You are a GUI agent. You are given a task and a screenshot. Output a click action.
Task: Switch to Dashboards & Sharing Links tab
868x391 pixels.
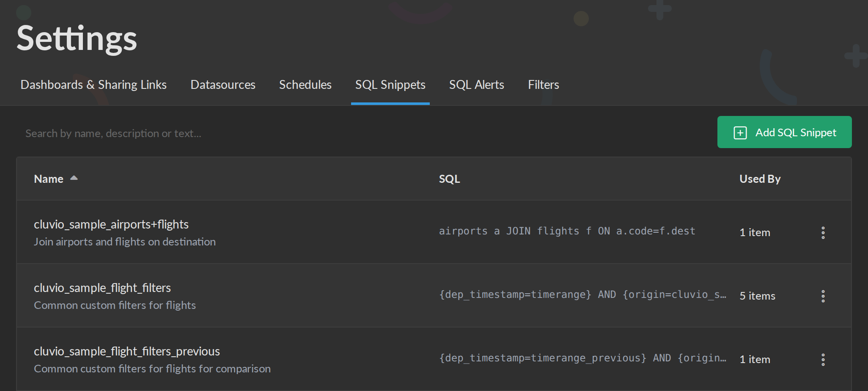click(93, 85)
